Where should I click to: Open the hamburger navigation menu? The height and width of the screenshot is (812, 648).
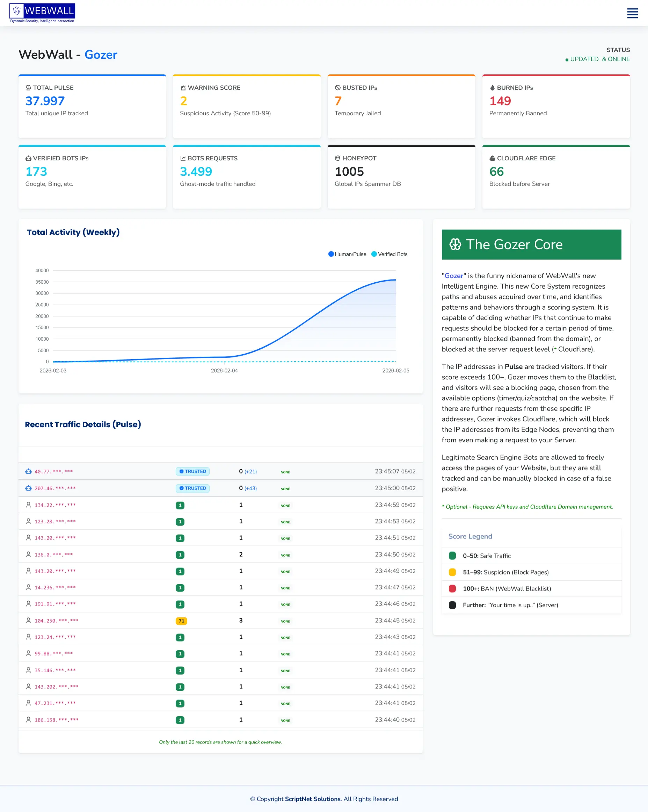632,13
